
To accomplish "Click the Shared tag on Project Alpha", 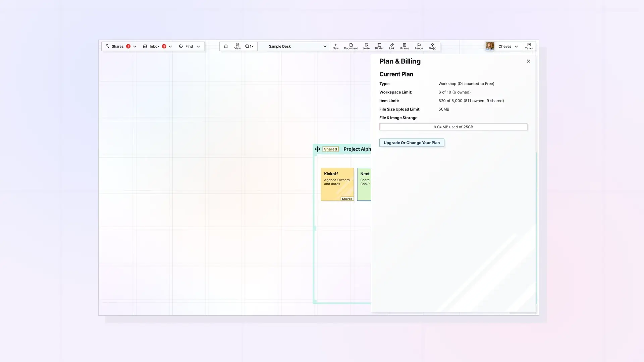I will click(330, 149).
